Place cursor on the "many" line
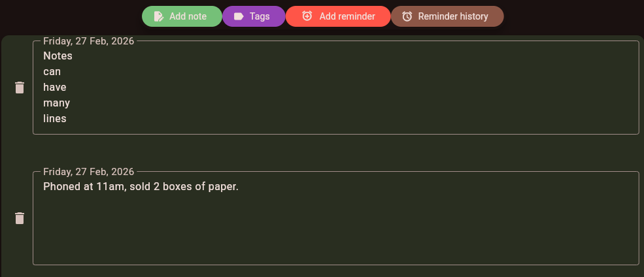The height and width of the screenshot is (277, 644). [x=56, y=103]
